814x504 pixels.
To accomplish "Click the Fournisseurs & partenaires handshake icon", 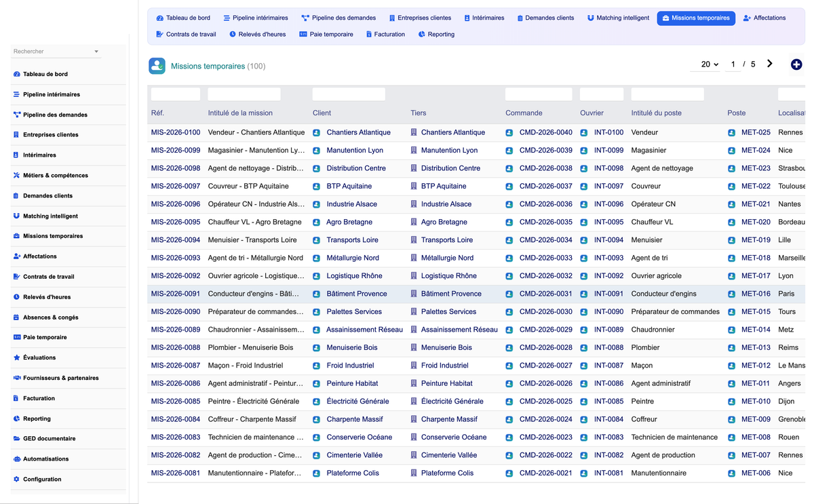I will [x=16, y=378].
